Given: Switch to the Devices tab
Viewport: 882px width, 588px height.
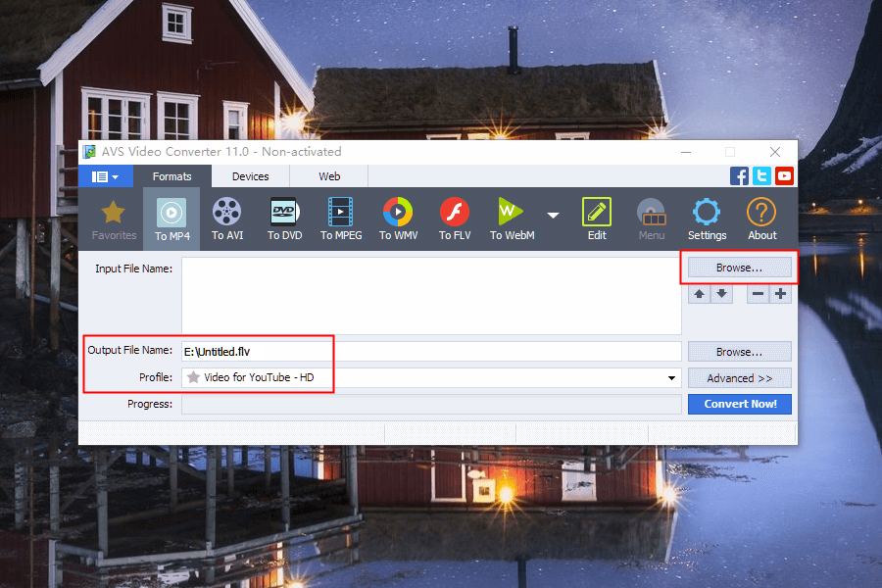Looking at the screenshot, I should tap(250, 176).
